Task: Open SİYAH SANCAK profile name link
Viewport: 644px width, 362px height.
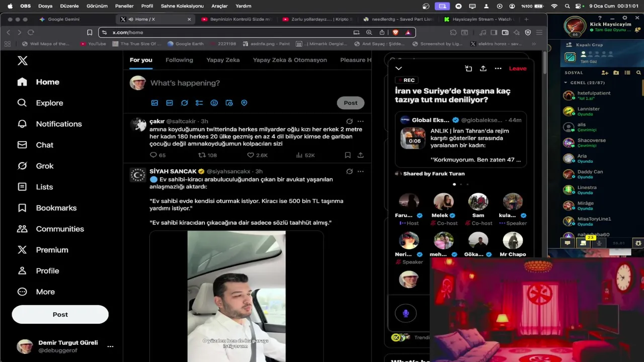Action: (x=173, y=171)
